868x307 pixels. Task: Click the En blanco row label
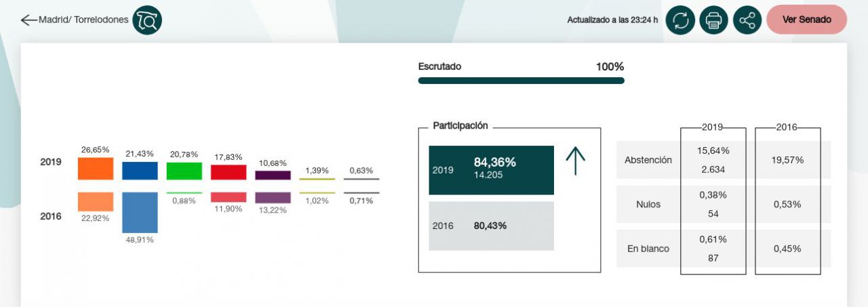(x=648, y=249)
